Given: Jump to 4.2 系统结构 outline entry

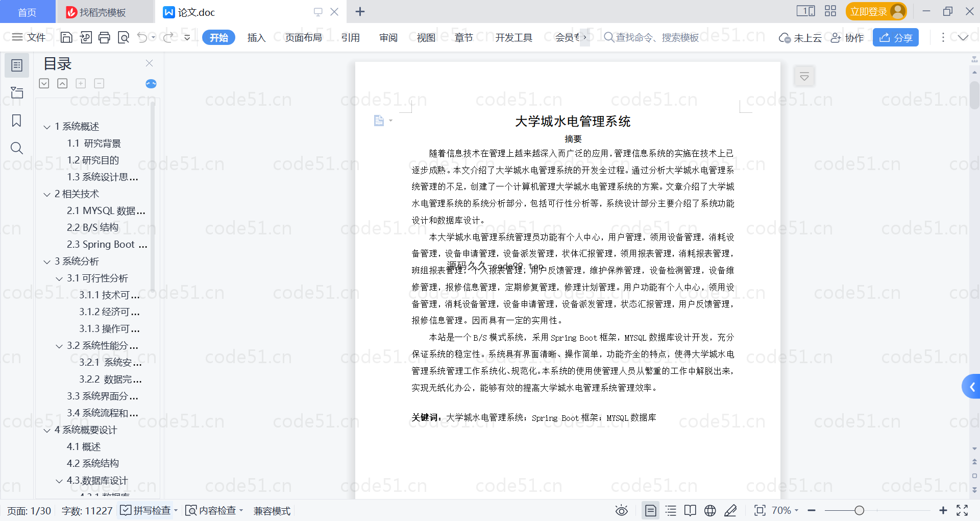Looking at the screenshot, I should 93,464.
